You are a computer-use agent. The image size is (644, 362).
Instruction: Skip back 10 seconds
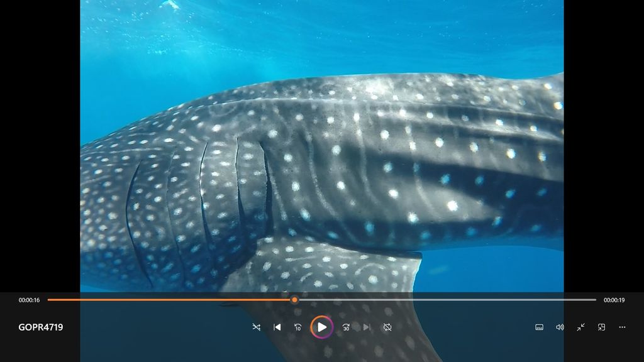coord(298,327)
